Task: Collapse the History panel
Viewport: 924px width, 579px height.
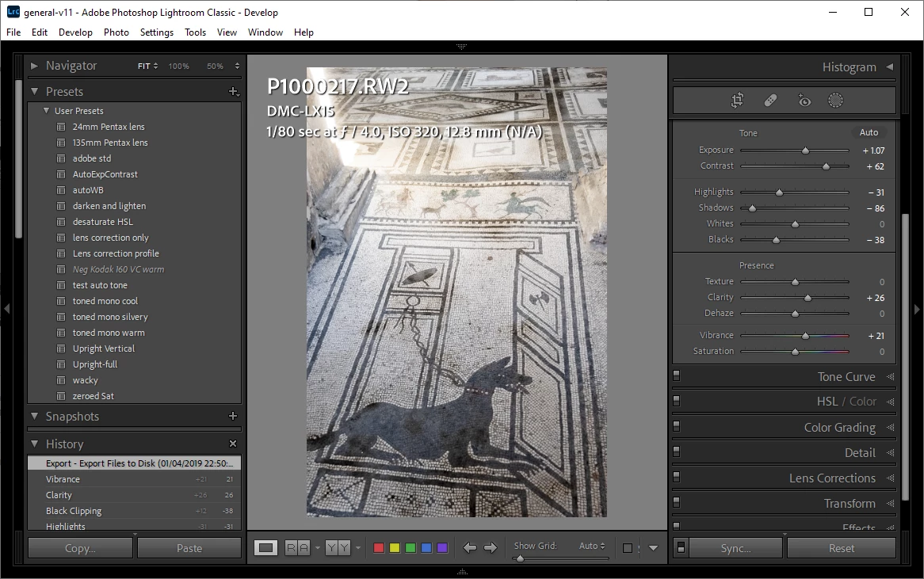Action: pyautogui.click(x=34, y=444)
